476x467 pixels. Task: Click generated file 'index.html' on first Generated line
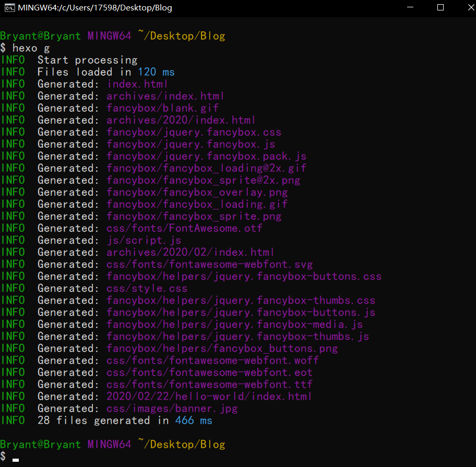point(137,84)
